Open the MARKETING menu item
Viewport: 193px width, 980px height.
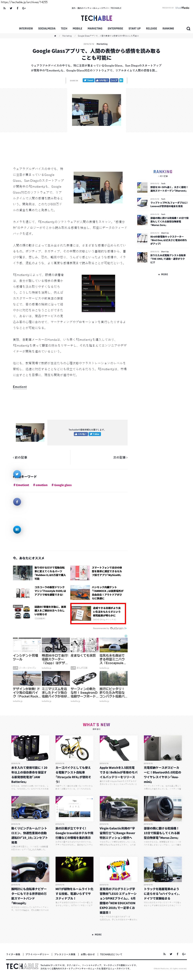click(x=95, y=28)
